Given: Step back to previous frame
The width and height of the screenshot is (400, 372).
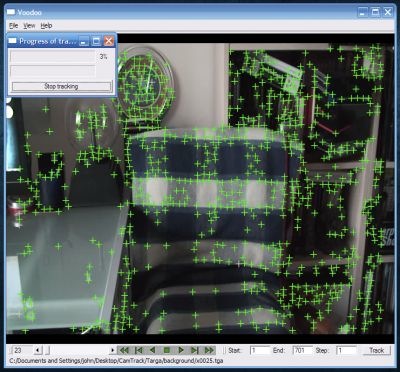Looking at the screenshot, I should click(138, 350).
